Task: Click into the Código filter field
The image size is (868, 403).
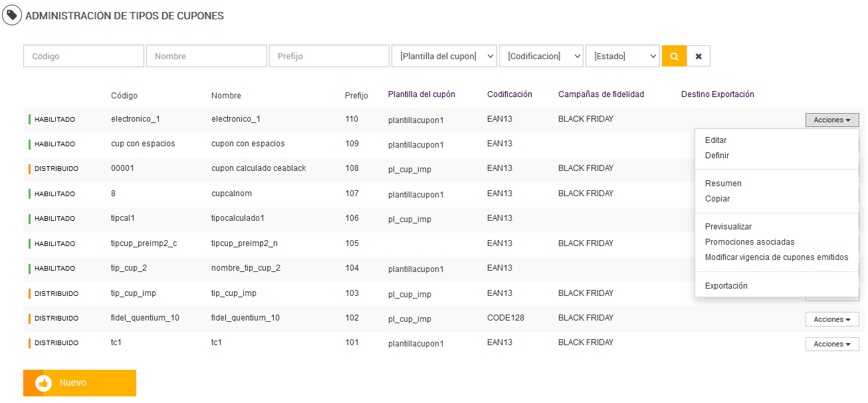Action: click(84, 57)
